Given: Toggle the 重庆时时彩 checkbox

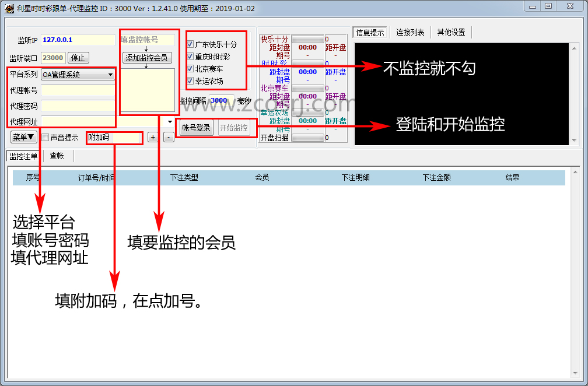Looking at the screenshot, I should click(191, 57).
